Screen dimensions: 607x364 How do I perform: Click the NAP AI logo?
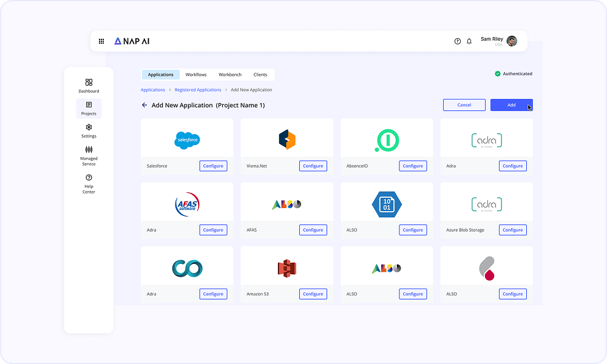tap(132, 41)
